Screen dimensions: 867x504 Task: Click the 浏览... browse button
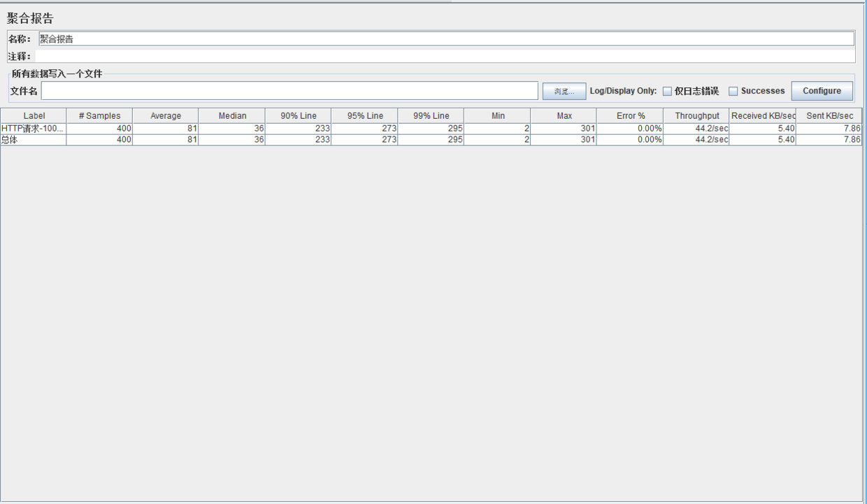(x=564, y=92)
